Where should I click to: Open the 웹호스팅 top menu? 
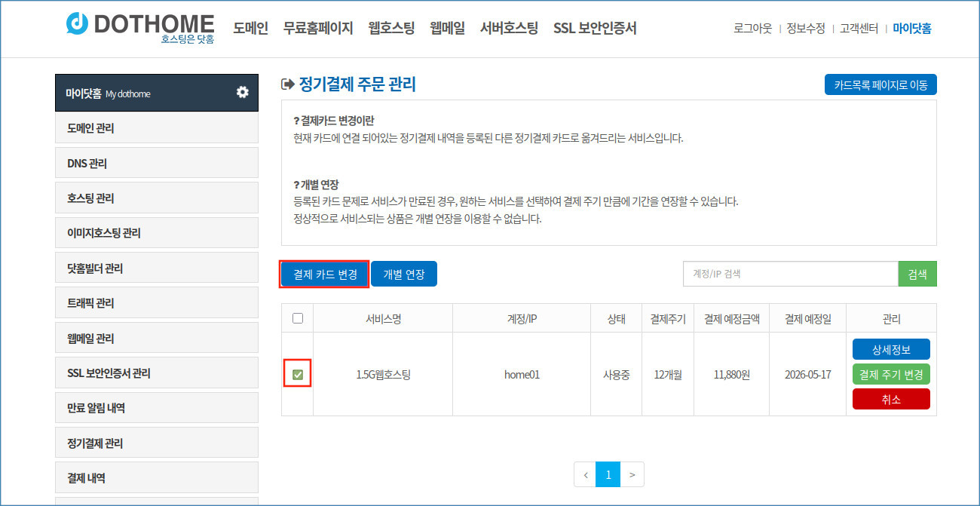click(x=391, y=29)
